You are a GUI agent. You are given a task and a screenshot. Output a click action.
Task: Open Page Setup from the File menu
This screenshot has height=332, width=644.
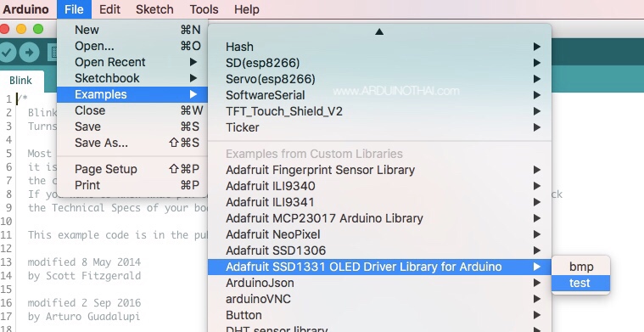click(132, 169)
